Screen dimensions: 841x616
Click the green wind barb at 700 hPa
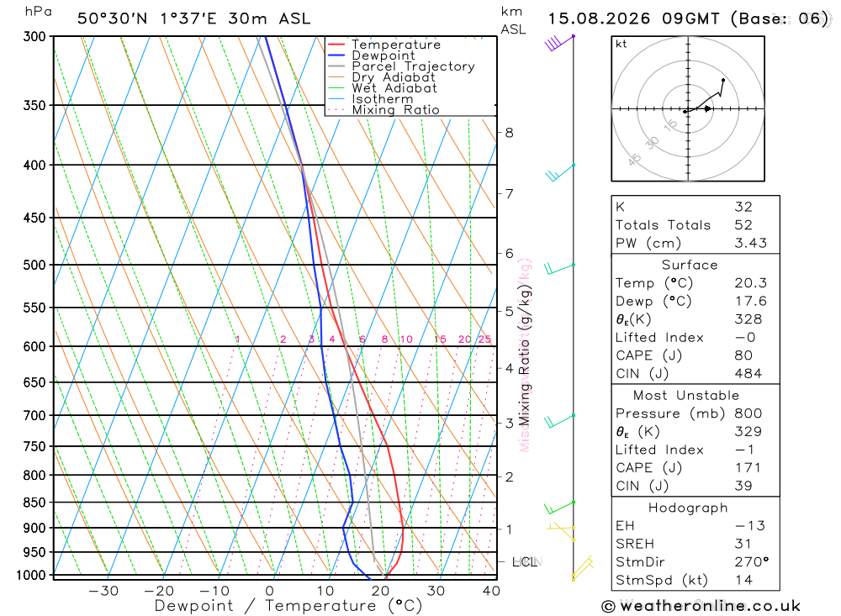click(559, 421)
